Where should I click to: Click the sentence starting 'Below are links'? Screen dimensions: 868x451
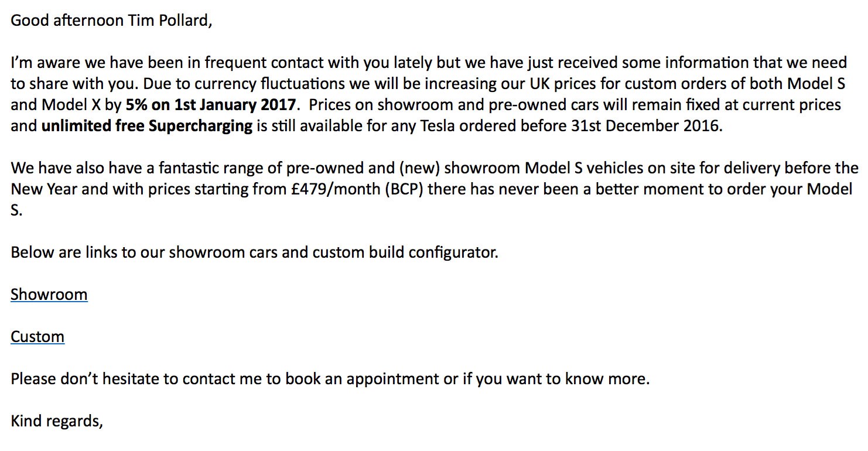tap(255, 253)
